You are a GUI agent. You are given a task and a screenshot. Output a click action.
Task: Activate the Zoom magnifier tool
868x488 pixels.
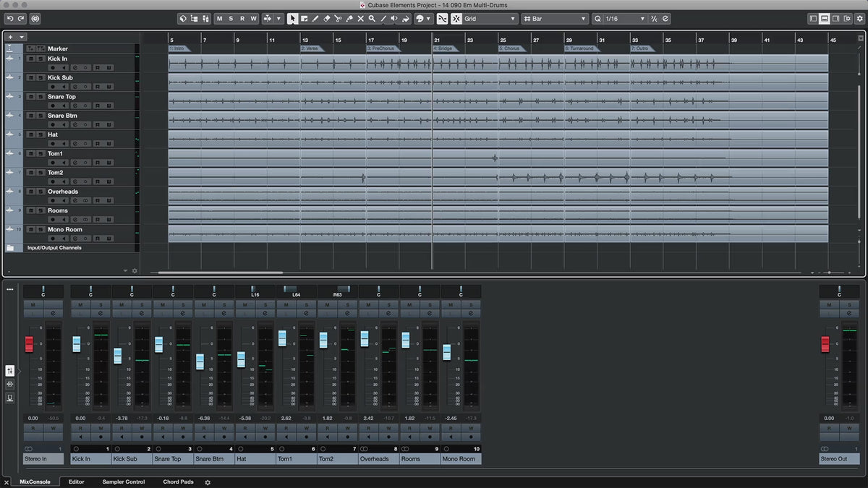point(372,19)
